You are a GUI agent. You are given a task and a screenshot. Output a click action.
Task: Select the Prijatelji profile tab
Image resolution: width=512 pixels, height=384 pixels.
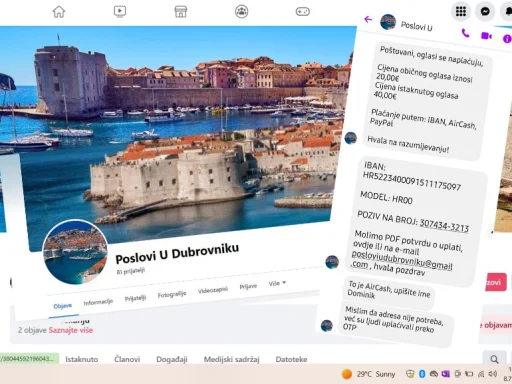135,298
